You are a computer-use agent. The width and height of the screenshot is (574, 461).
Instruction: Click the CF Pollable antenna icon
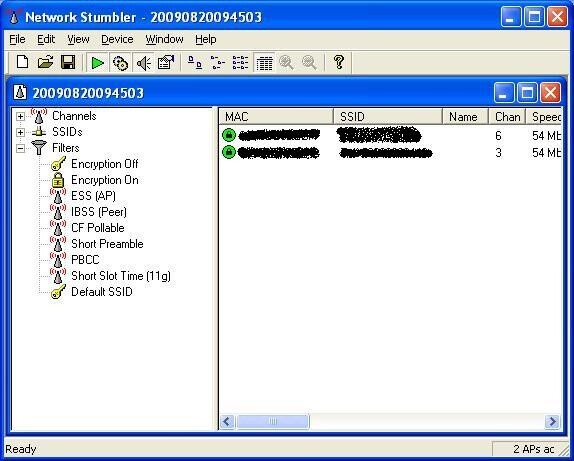tap(58, 227)
